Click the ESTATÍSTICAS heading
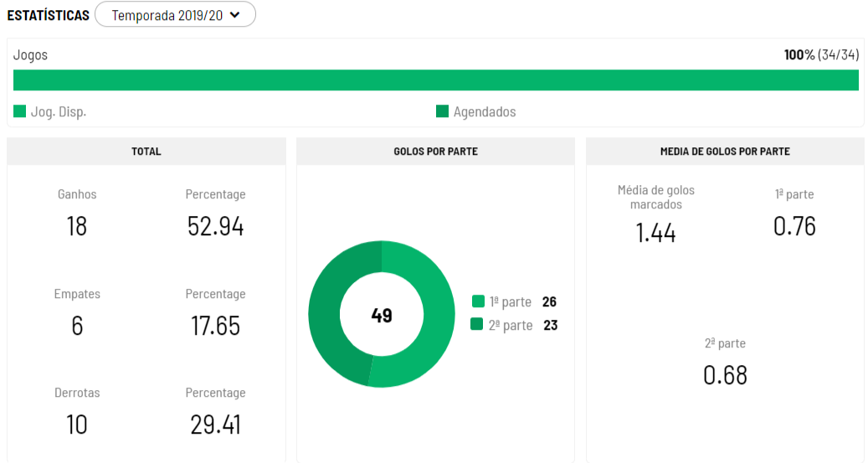This screenshot has width=868, height=463. click(x=49, y=15)
